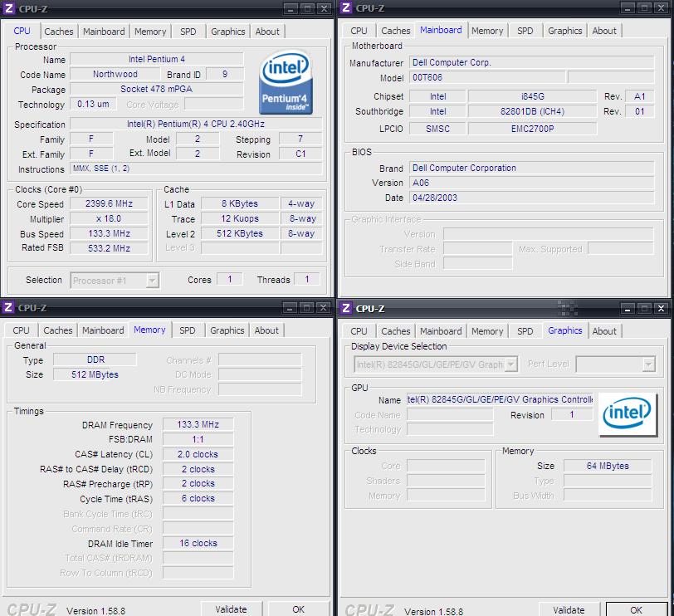This screenshot has height=616, width=674.
Task: Click the Intel logo beside the GPU name
Action: pyautogui.click(x=627, y=413)
